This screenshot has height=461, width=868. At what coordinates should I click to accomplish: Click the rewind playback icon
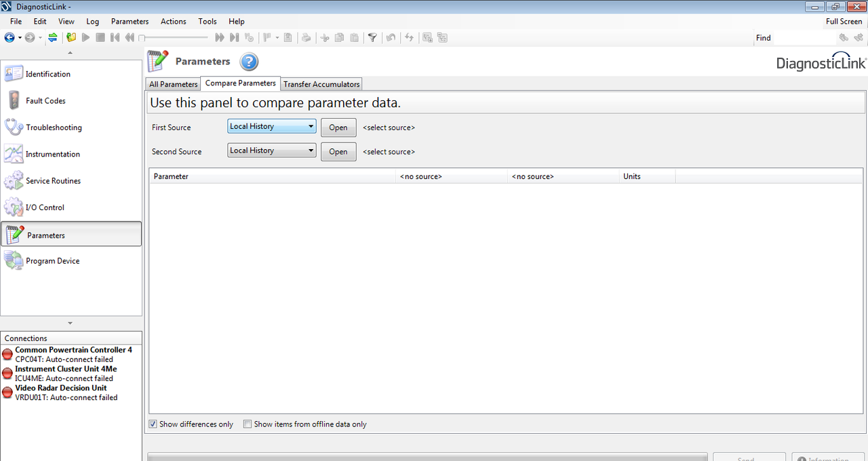(130, 37)
